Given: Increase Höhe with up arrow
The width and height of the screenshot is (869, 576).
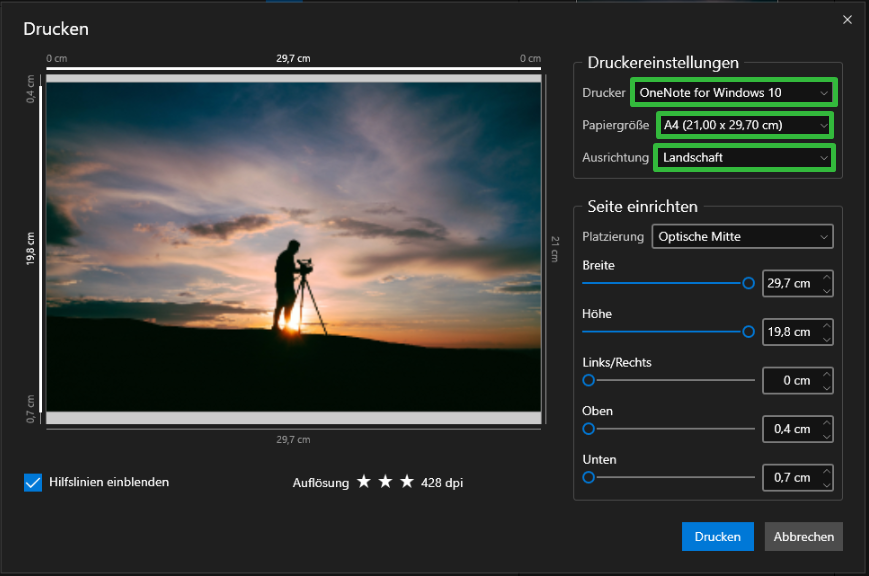Looking at the screenshot, I should [826, 325].
